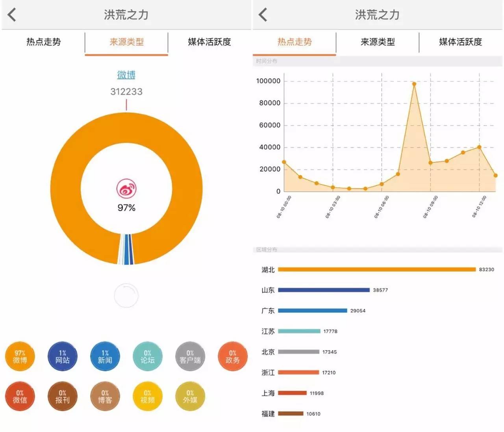Click the 上海 red bar
This screenshot has height=432, width=504.
coord(292,393)
